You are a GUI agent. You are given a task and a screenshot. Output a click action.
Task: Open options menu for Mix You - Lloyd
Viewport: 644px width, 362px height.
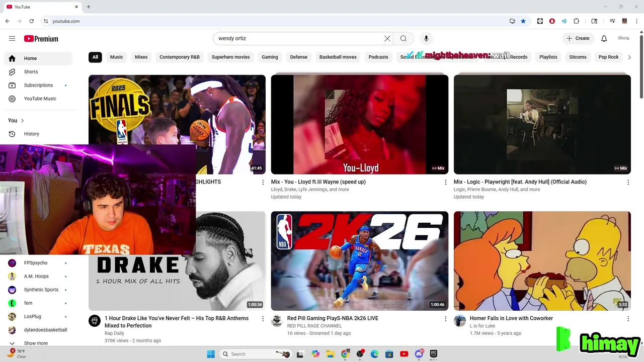tap(445, 183)
